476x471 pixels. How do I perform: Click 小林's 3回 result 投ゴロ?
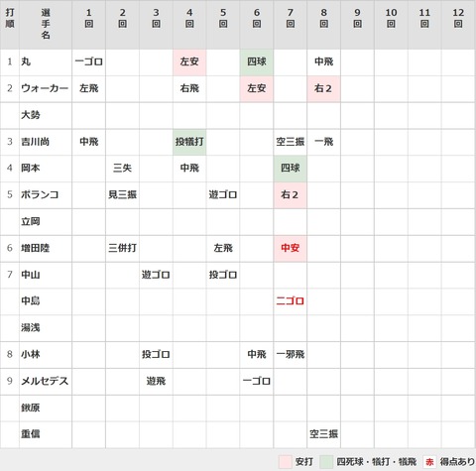(x=156, y=354)
